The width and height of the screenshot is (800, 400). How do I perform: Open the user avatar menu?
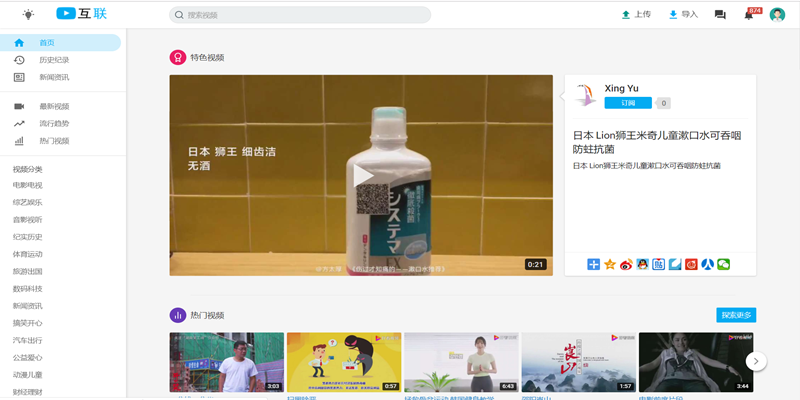point(777,15)
